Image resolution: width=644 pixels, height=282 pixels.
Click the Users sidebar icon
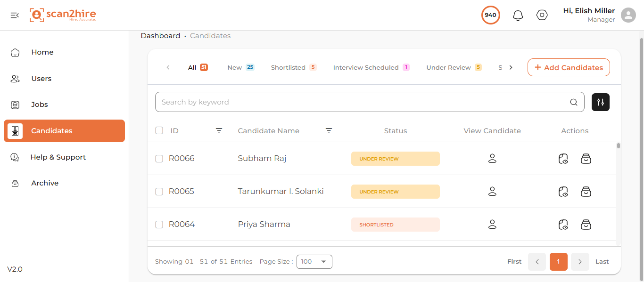15,79
